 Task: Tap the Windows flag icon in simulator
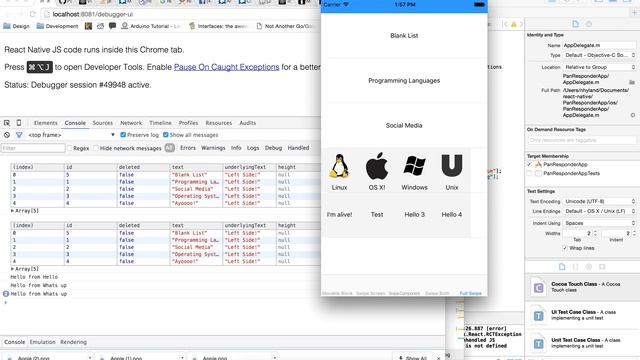[414, 166]
